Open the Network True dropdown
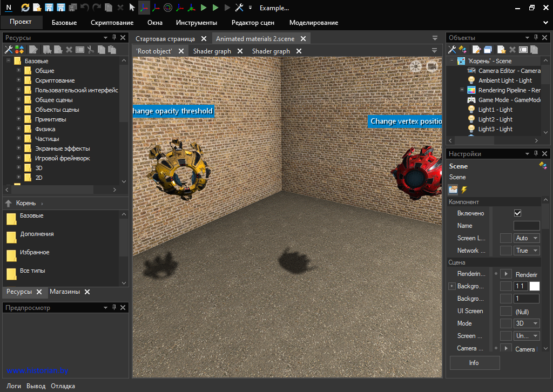The height and width of the screenshot is (392, 553). click(x=527, y=251)
